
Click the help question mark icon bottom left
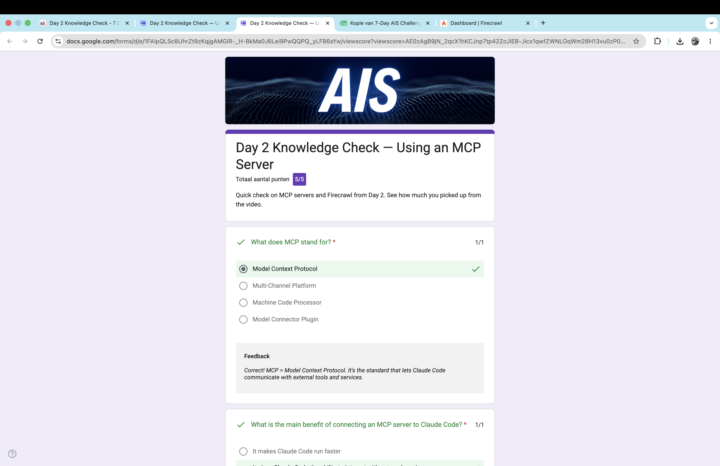point(12,454)
